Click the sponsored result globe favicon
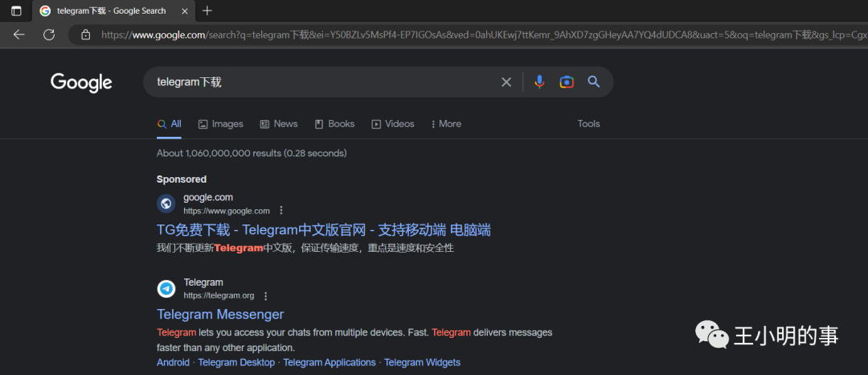868x375 pixels. coord(166,204)
